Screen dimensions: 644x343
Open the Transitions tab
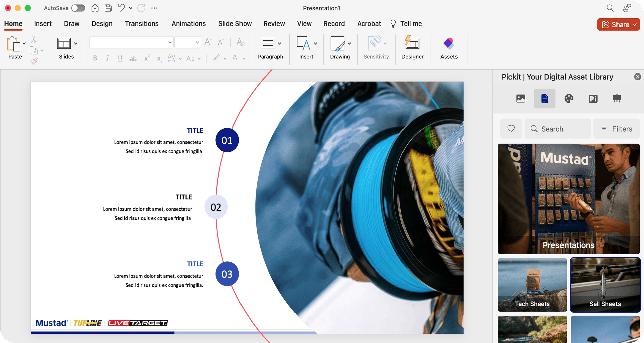point(142,24)
